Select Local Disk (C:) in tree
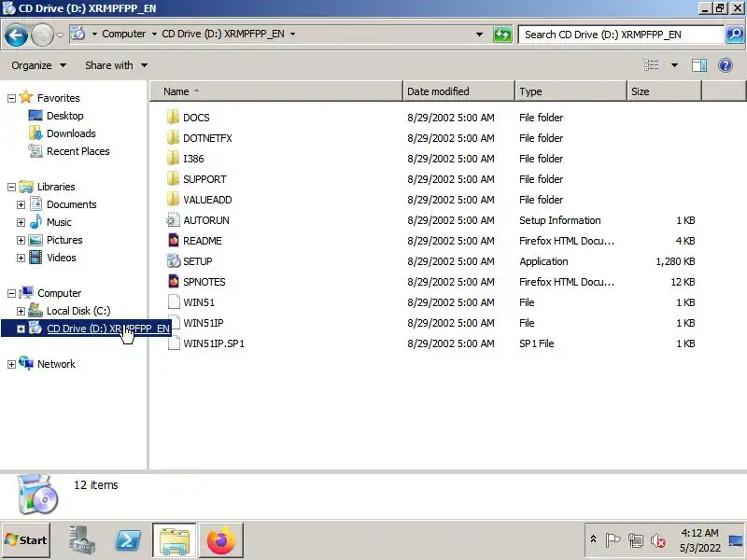 point(78,311)
